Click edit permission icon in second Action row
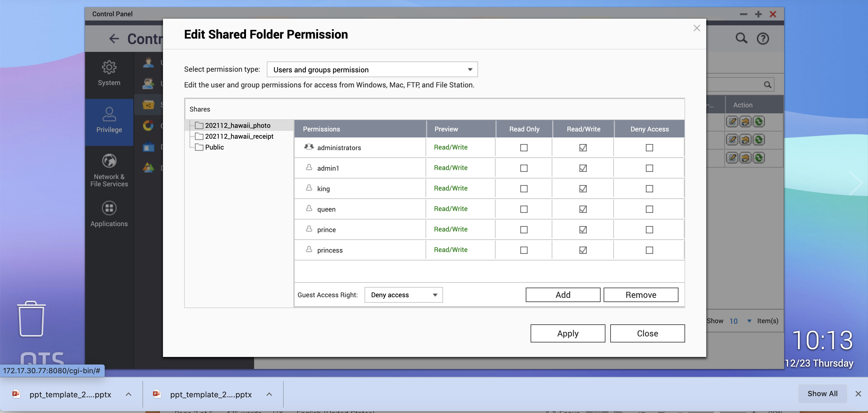Viewport: 868px width, 413px height. pyautogui.click(x=745, y=140)
